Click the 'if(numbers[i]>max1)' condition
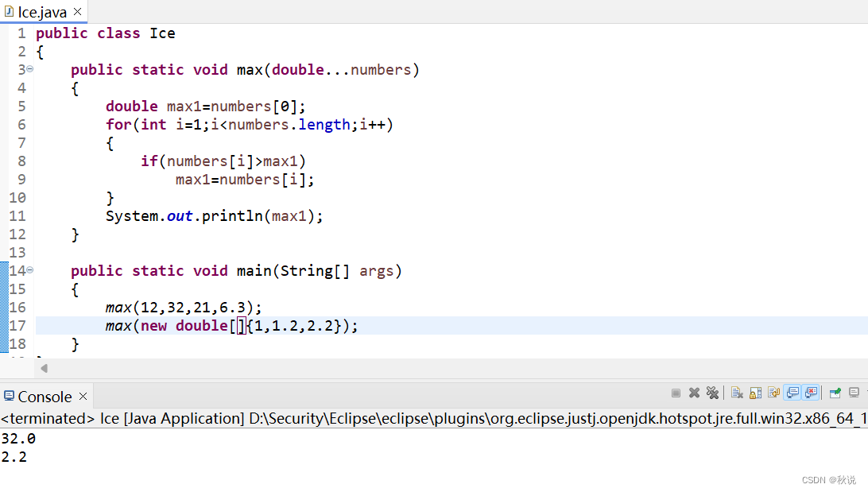This screenshot has height=492, width=868. tap(223, 161)
